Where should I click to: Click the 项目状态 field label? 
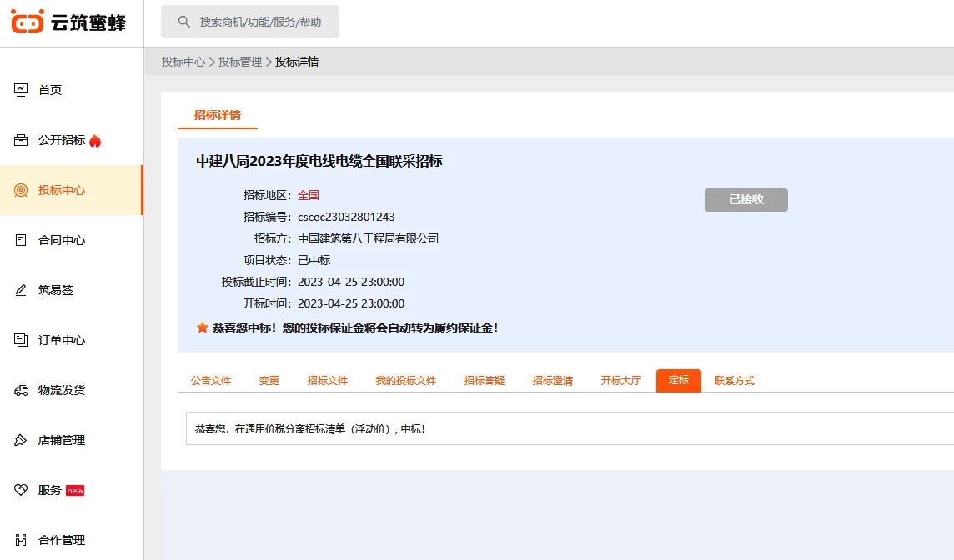267,260
